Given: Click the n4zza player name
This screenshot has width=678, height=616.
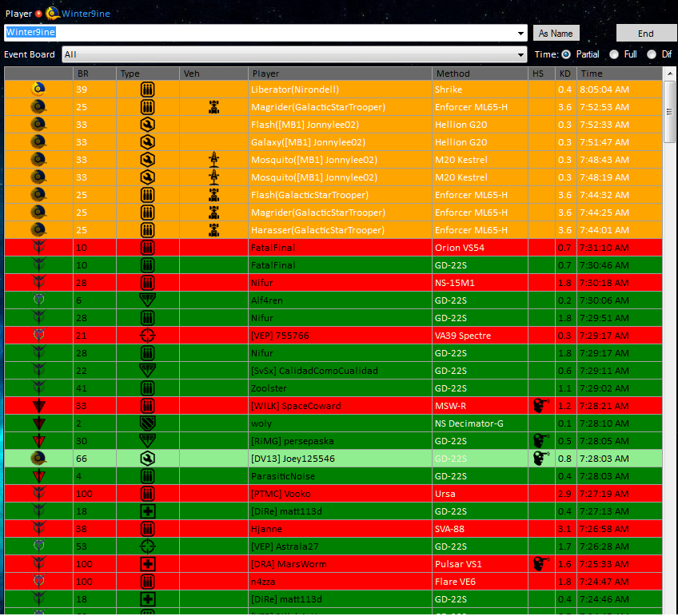Looking at the screenshot, I should [263, 582].
